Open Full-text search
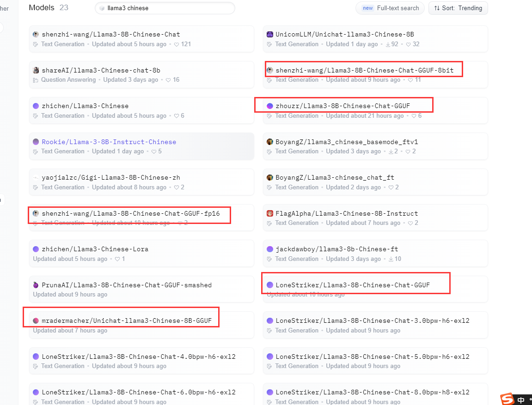532x405 pixels. point(390,8)
